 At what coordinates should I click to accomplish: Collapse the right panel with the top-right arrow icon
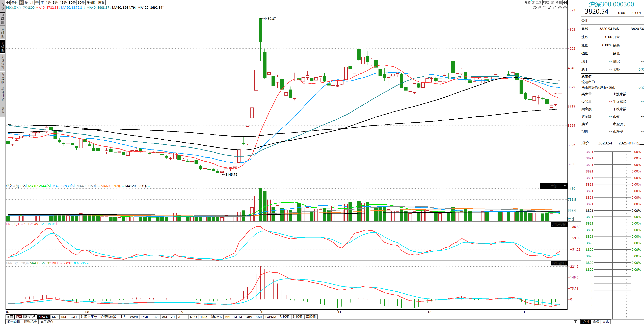click(x=565, y=2)
